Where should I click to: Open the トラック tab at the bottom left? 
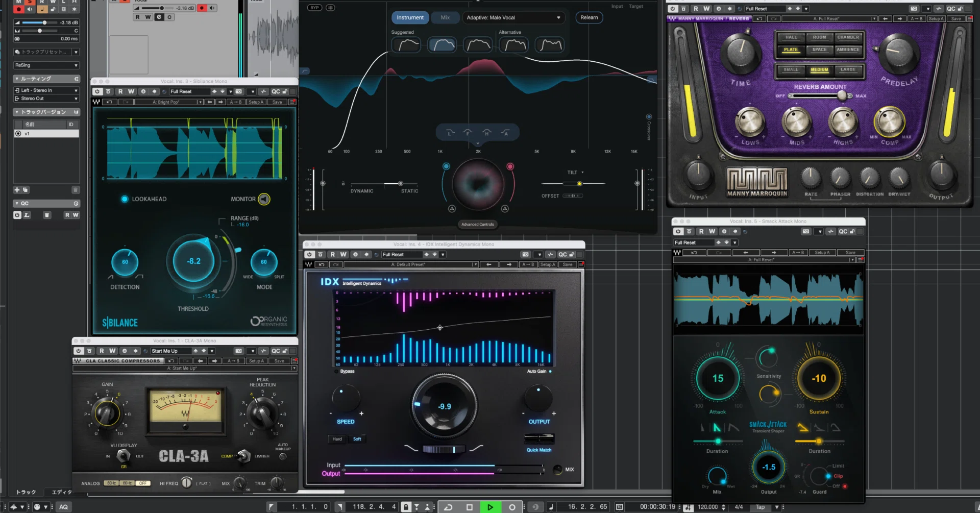(26, 492)
